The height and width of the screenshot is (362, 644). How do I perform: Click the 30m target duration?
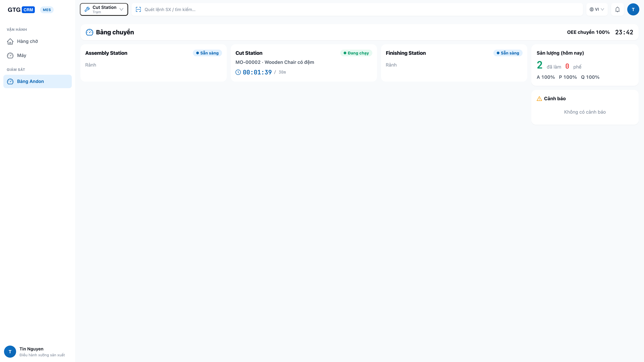(282, 72)
